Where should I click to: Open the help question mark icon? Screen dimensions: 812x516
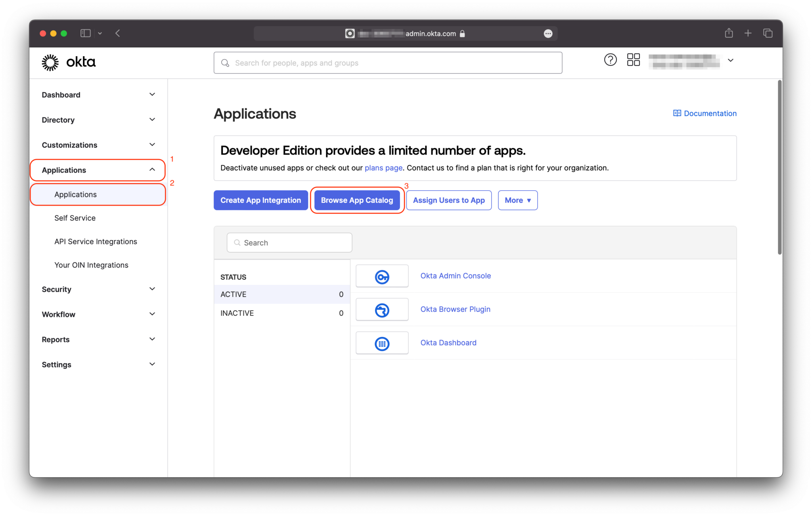click(610, 59)
